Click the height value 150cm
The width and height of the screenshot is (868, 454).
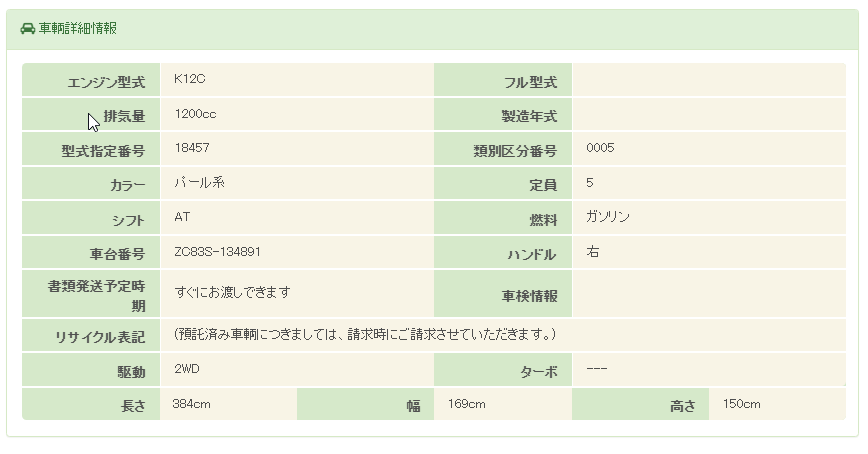pos(742,404)
